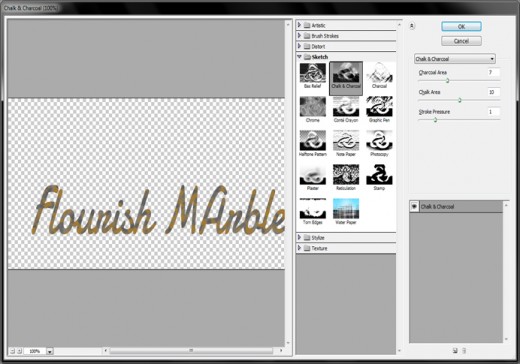
Task: Expand the Artistic filter folder
Action: click(299, 25)
